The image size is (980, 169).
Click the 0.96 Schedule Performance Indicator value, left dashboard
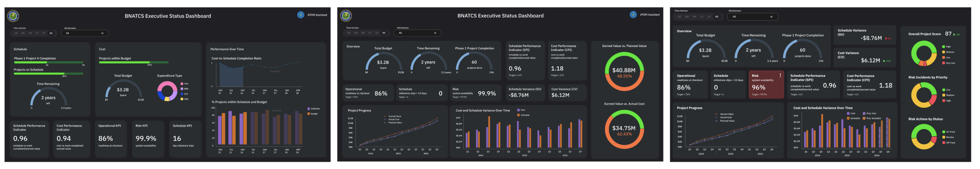coord(20,139)
